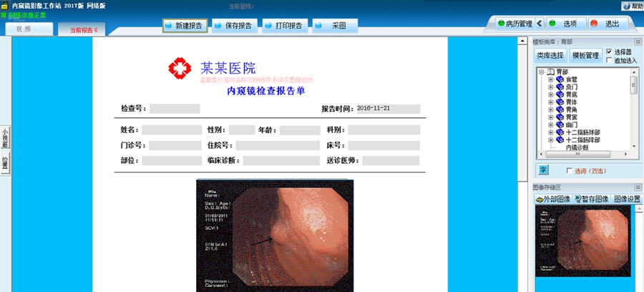644x292 pixels.
Task: Open 病历管理 record management
Action: pos(514,24)
